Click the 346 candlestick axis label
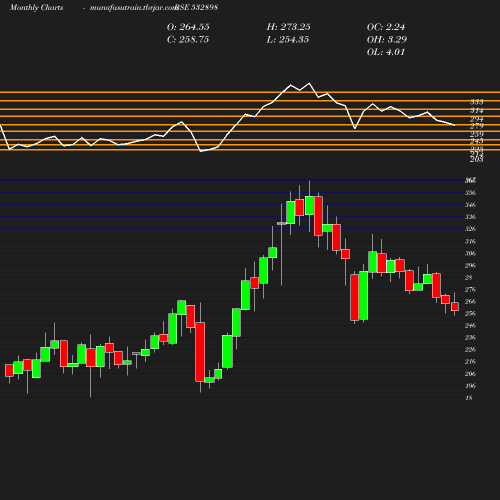The image size is (500, 500). pyautogui.click(x=470, y=205)
